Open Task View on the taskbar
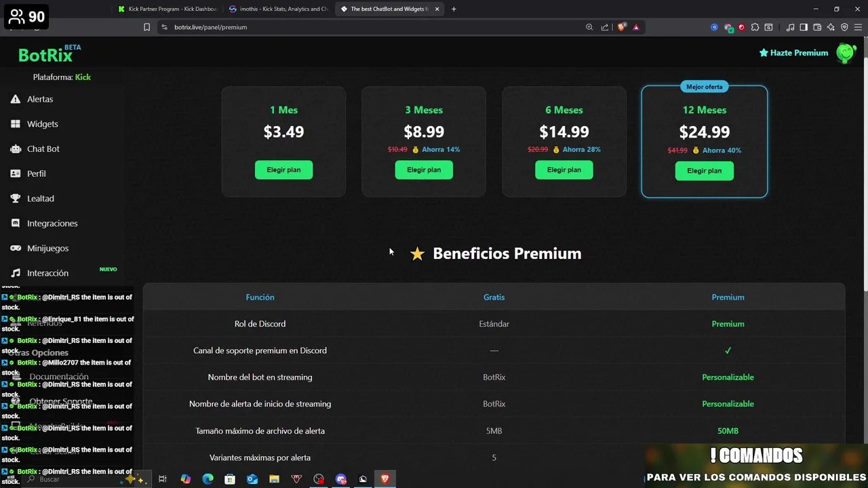 click(x=163, y=479)
